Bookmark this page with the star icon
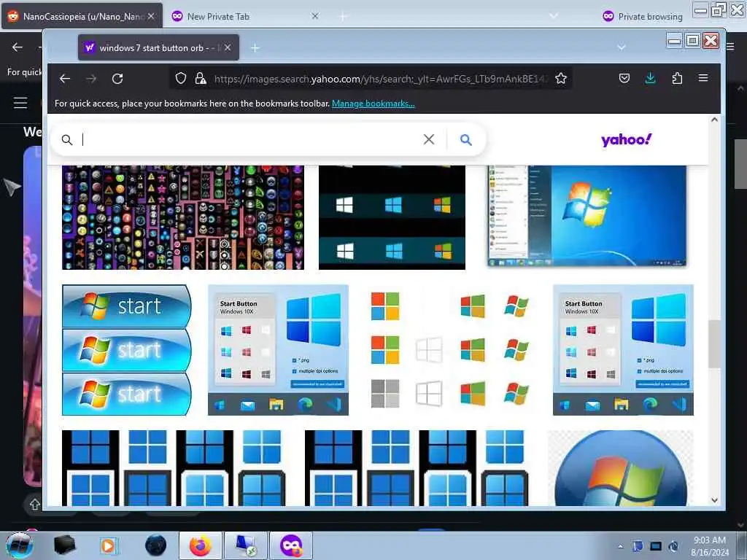747x560 pixels. [561, 78]
